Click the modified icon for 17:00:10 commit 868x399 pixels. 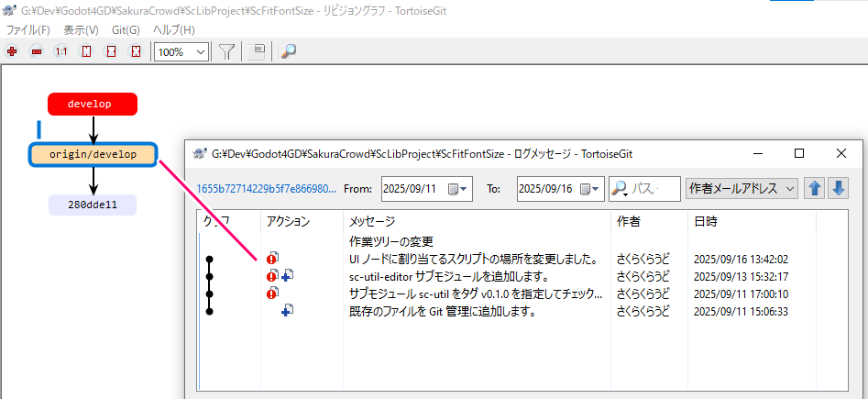pos(272,294)
